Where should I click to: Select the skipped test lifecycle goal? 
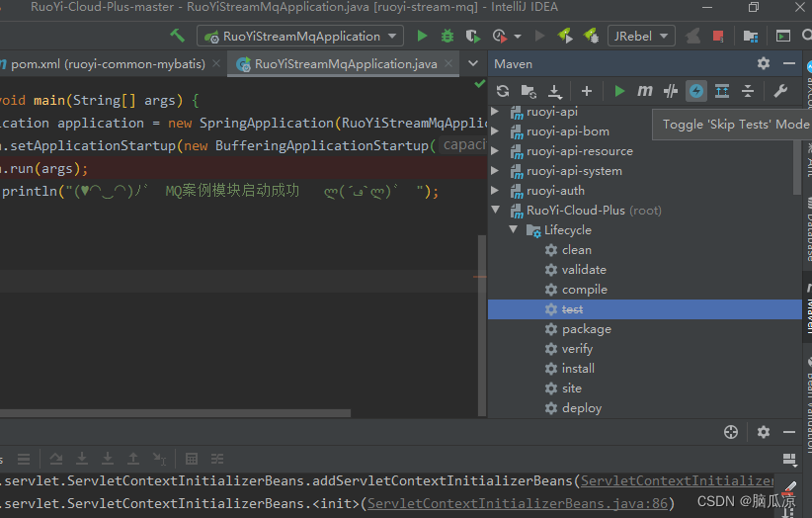click(645, 309)
